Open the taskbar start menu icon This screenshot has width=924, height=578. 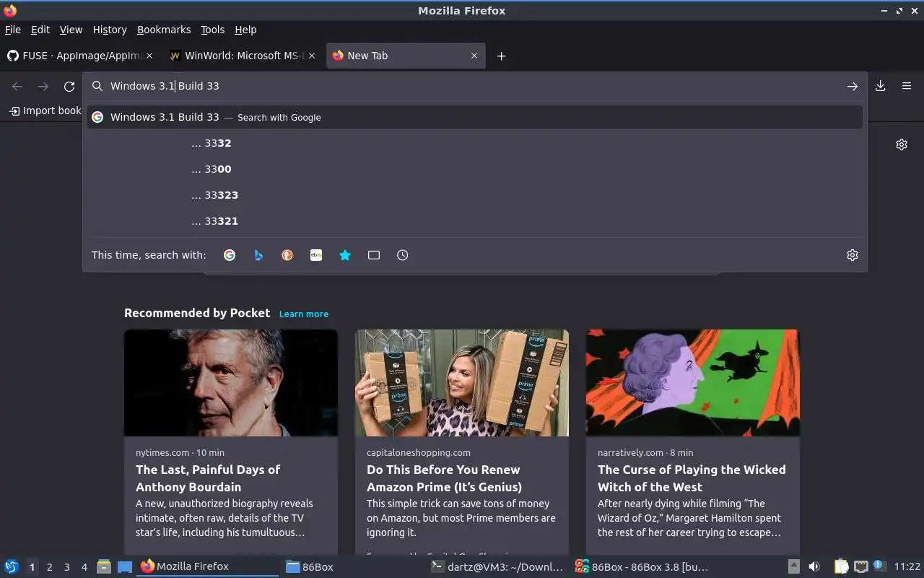tap(12, 566)
